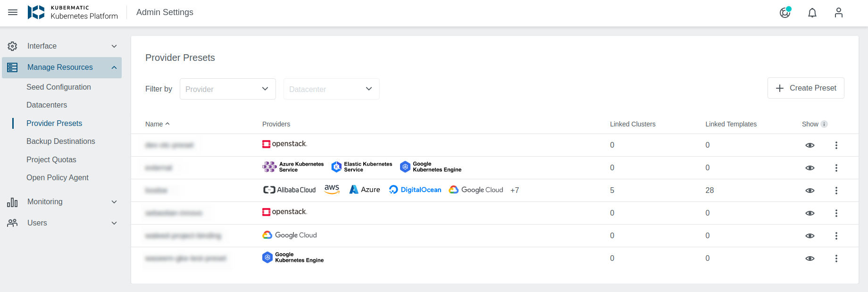The width and height of the screenshot is (868, 292).
Task: Open the changelog/help icon with green dot
Action: click(x=785, y=13)
